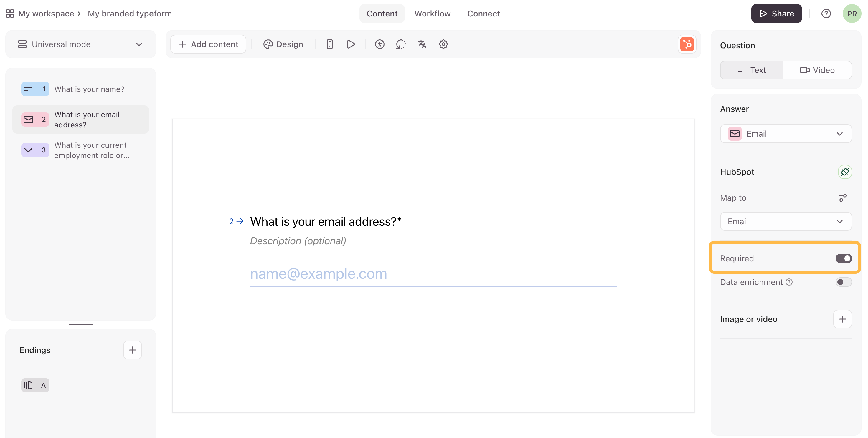Screen dimensions: 868x438
Task: Click the name@example.com email input field
Action: pyautogui.click(x=433, y=274)
